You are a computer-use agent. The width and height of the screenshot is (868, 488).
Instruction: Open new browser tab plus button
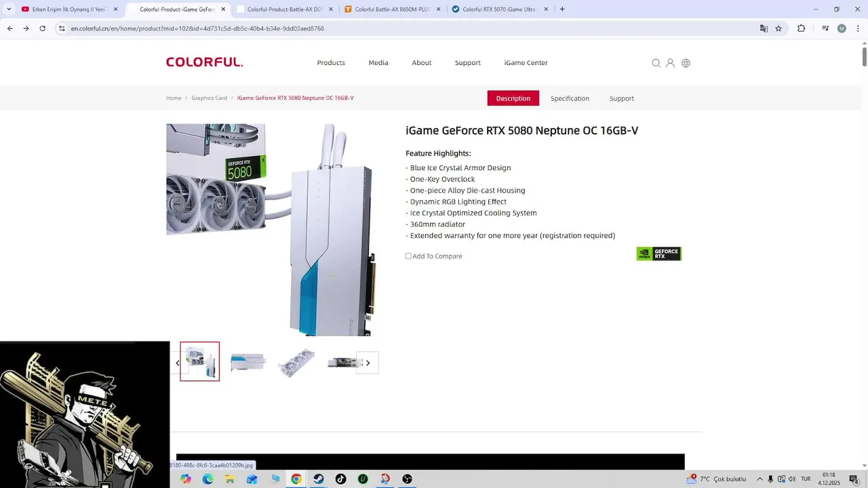click(562, 9)
